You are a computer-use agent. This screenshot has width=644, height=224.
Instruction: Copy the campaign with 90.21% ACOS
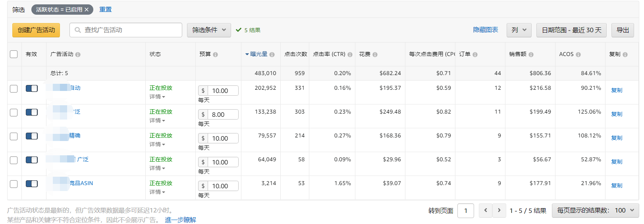617,91
